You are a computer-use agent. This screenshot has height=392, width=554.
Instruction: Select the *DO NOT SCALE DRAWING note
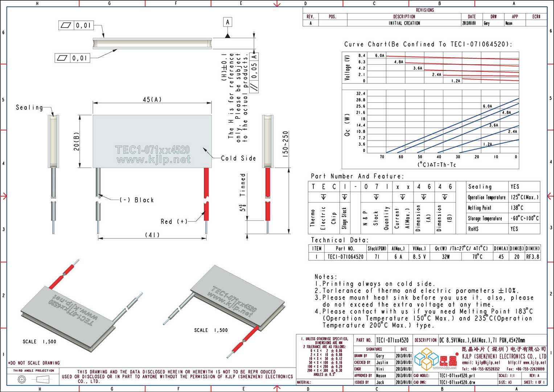pyautogui.click(x=34, y=363)
